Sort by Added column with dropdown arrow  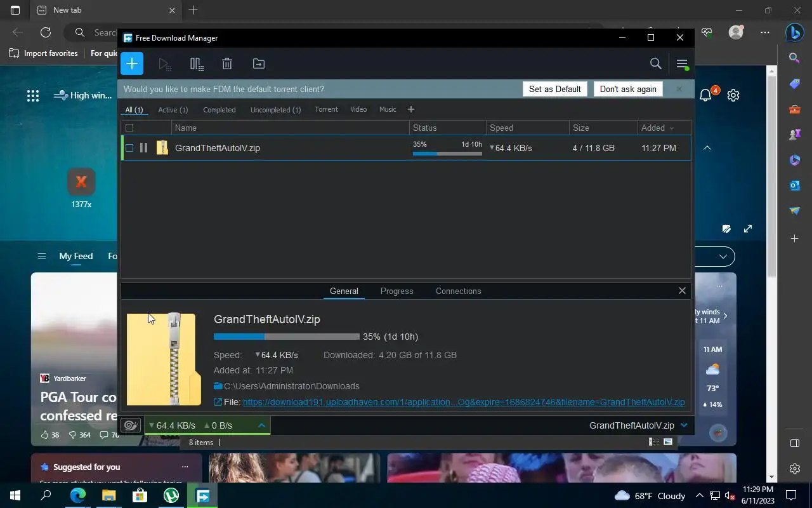pyautogui.click(x=664, y=128)
